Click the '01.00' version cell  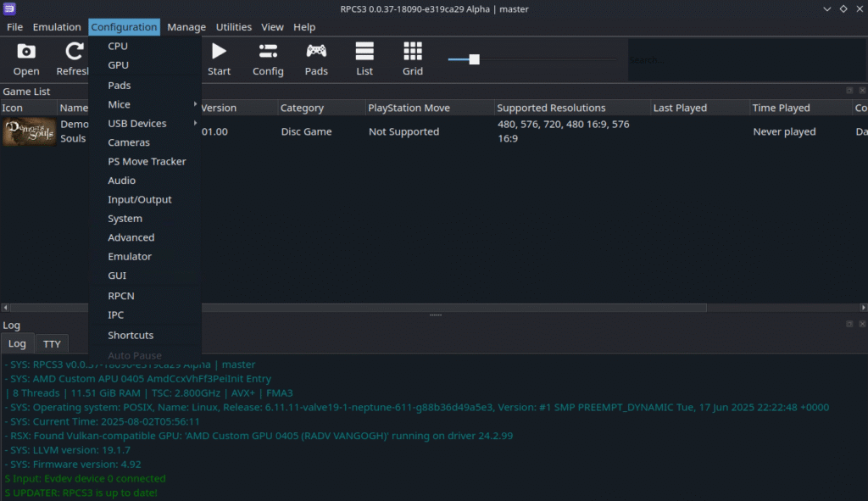coord(214,131)
